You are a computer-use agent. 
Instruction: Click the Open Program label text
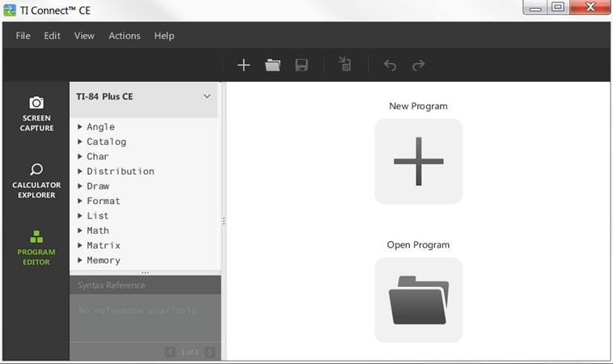point(418,245)
